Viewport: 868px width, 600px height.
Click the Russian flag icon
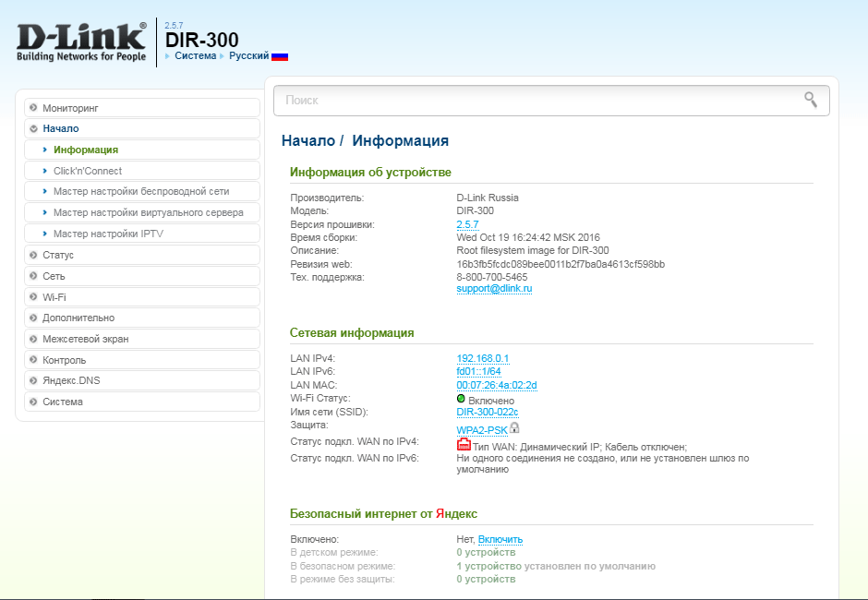click(280, 56)
